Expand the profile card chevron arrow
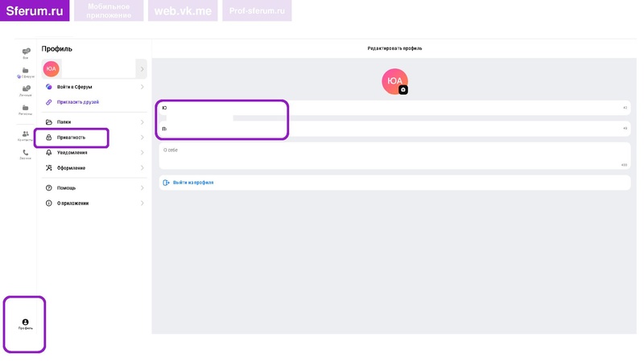The height and width of the screenshot is (362, 644). point(142,69)
